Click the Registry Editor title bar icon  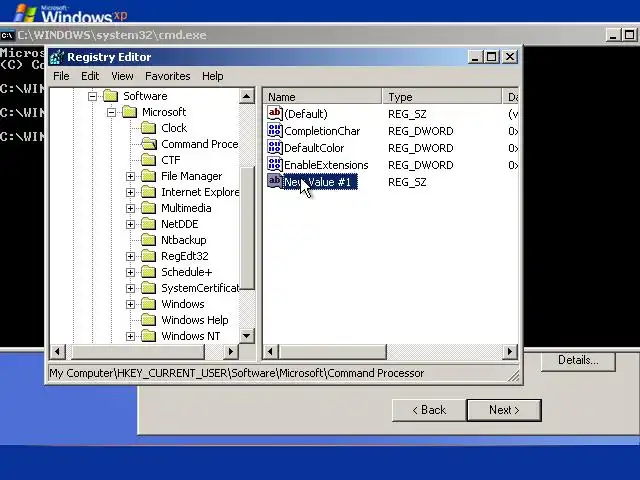pyautogui.click(x=57, y=57)
